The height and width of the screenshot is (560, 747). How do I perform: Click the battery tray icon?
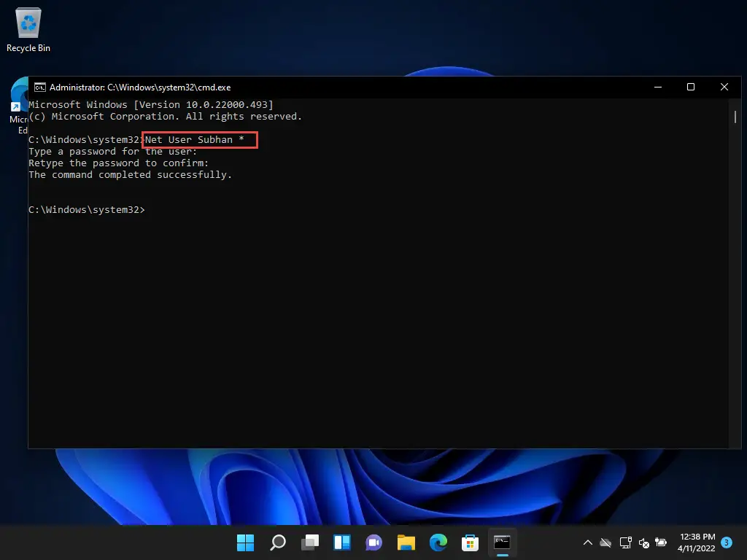pos(661,542)
